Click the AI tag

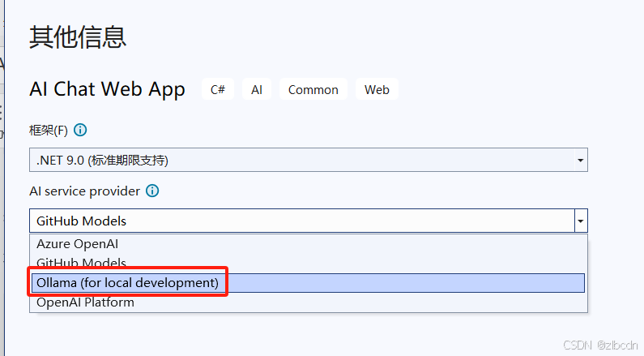[257, 89]
